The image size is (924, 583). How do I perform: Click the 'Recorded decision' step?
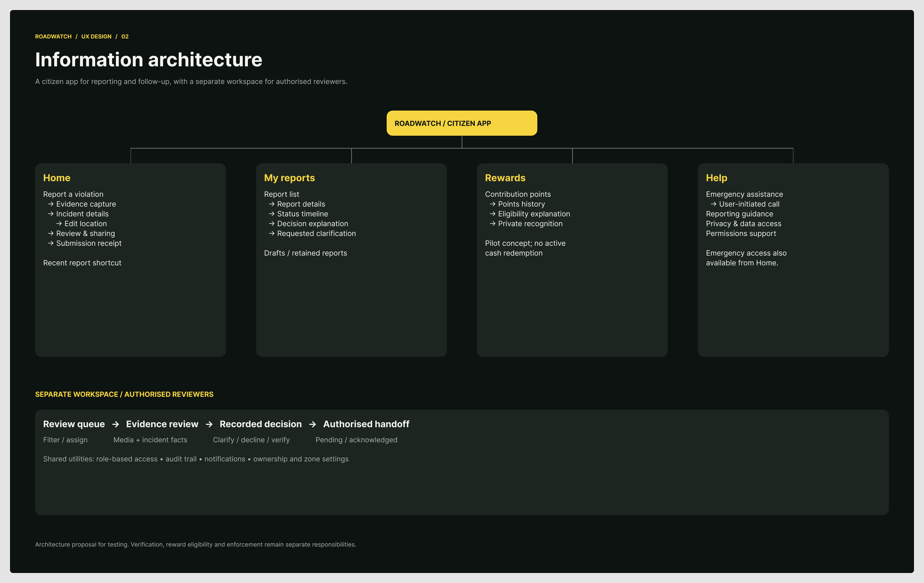[261, 424]
